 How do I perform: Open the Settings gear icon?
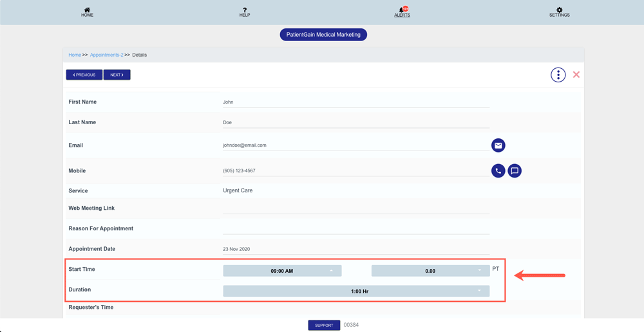559,10
